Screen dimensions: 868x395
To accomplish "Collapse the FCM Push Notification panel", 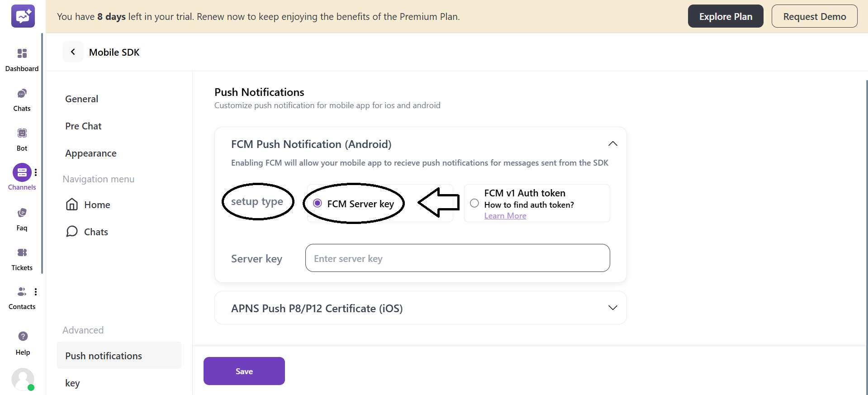I will [613, 143].
